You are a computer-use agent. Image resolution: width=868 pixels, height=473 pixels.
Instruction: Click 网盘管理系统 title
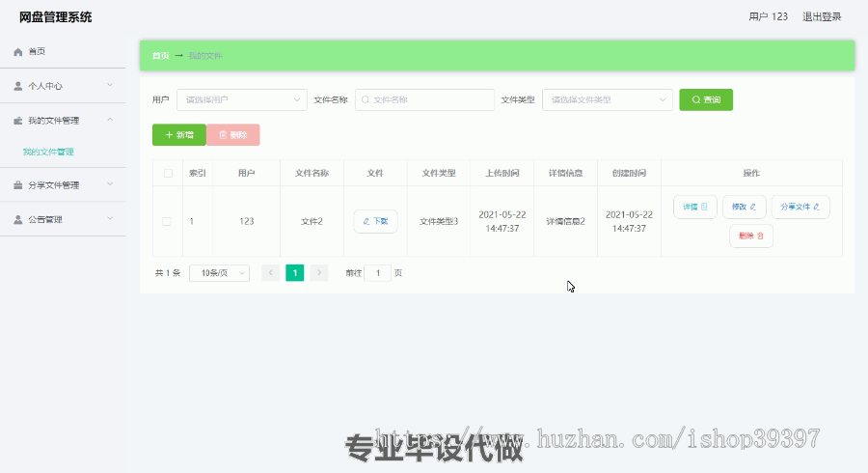pyautogui.click(x=55, y=17)
